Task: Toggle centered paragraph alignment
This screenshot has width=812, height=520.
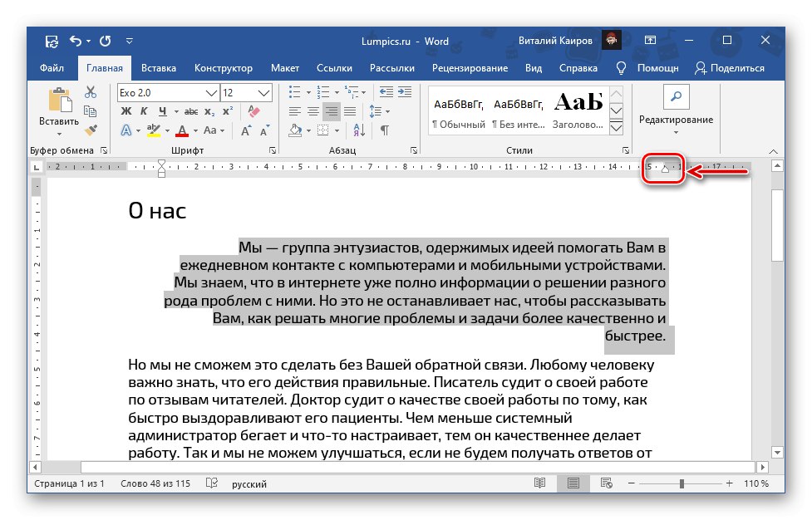Action: [x=313, y=110]
